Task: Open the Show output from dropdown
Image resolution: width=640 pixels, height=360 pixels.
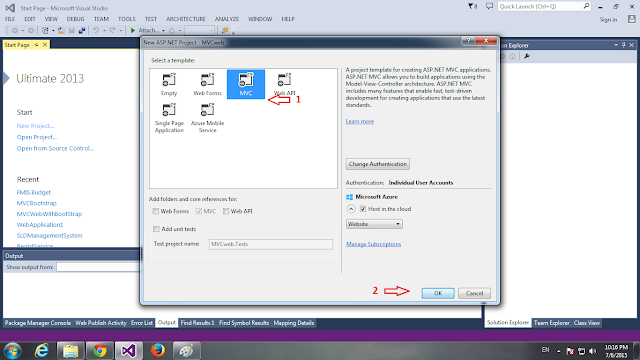Action: click(98, 267)
